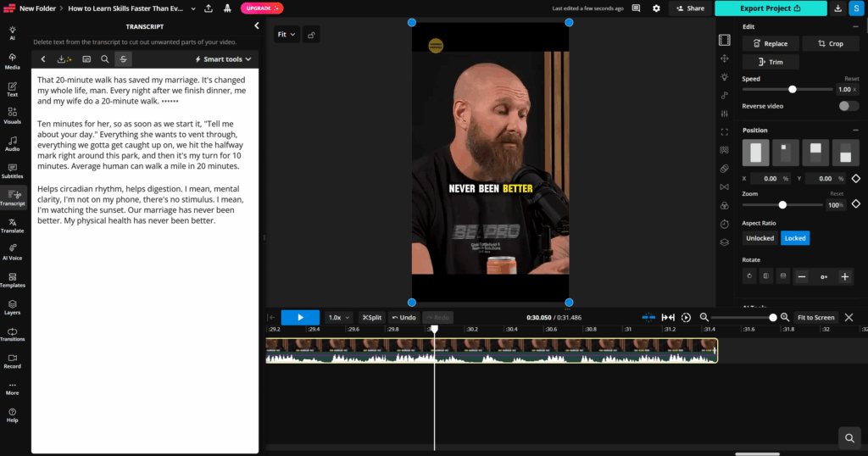
Task: Open the Transitions sidebar panel
Action: [12, 334]
